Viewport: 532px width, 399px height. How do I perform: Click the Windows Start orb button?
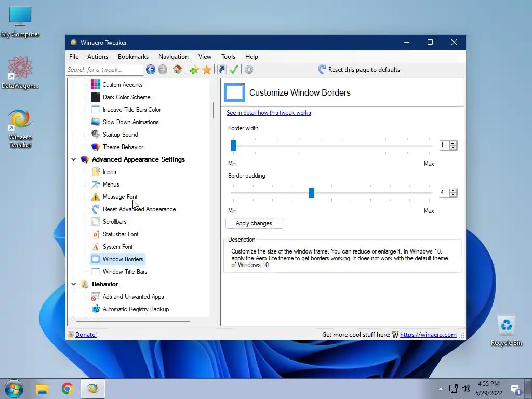coord(14,389)
